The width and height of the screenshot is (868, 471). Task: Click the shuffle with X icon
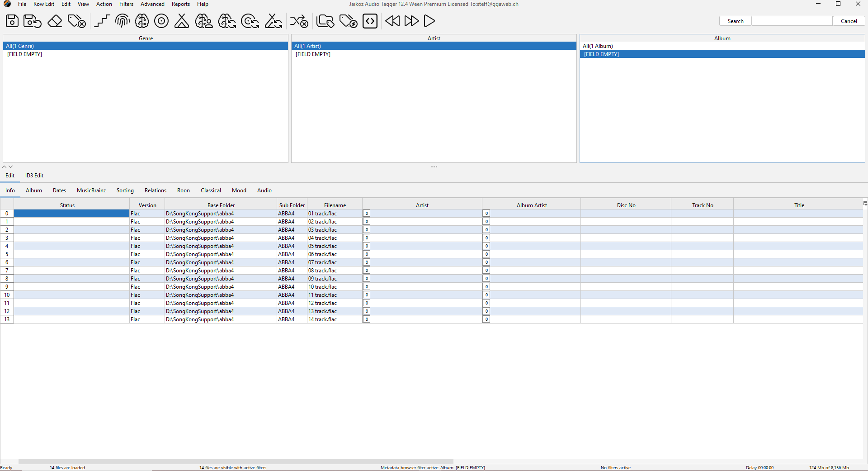click(x=299, y=21)
